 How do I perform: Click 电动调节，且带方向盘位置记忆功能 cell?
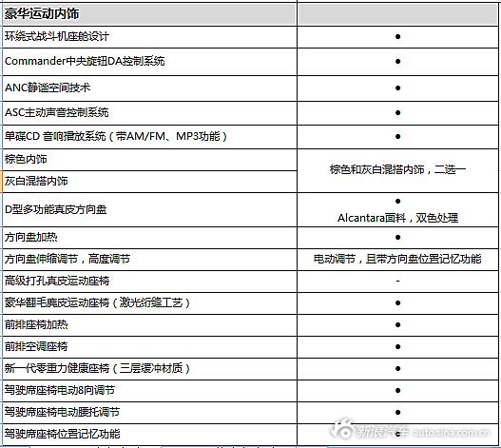tap(397, 260)
